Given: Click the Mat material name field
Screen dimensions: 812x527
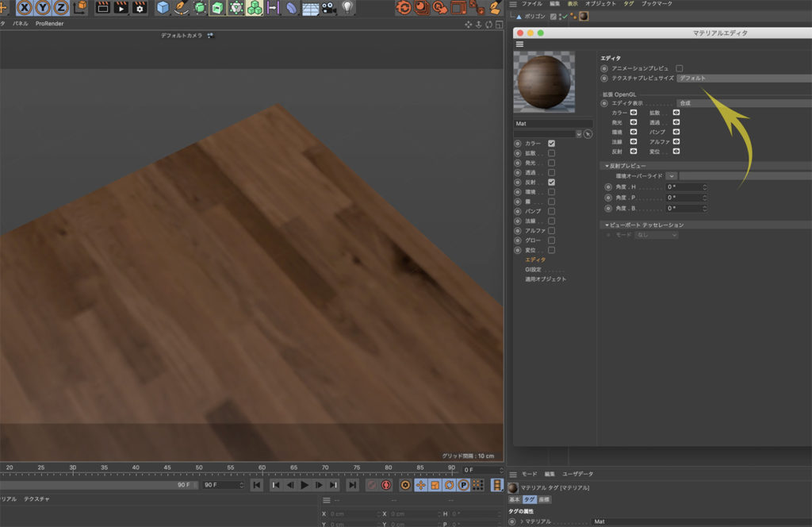Looking at the screenshot, I should 553,123.
